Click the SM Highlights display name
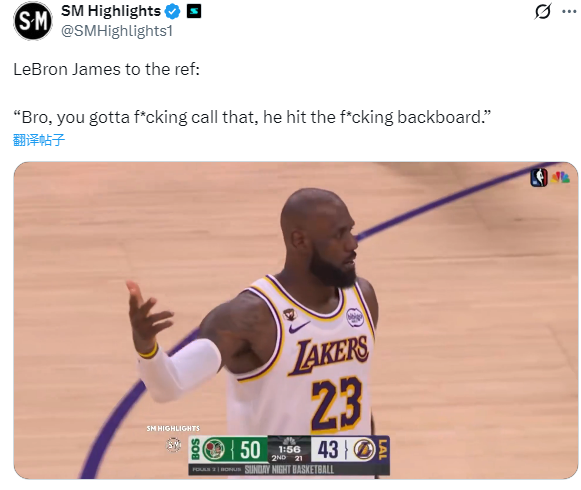 pyautogui.click(x=111, y=11)
